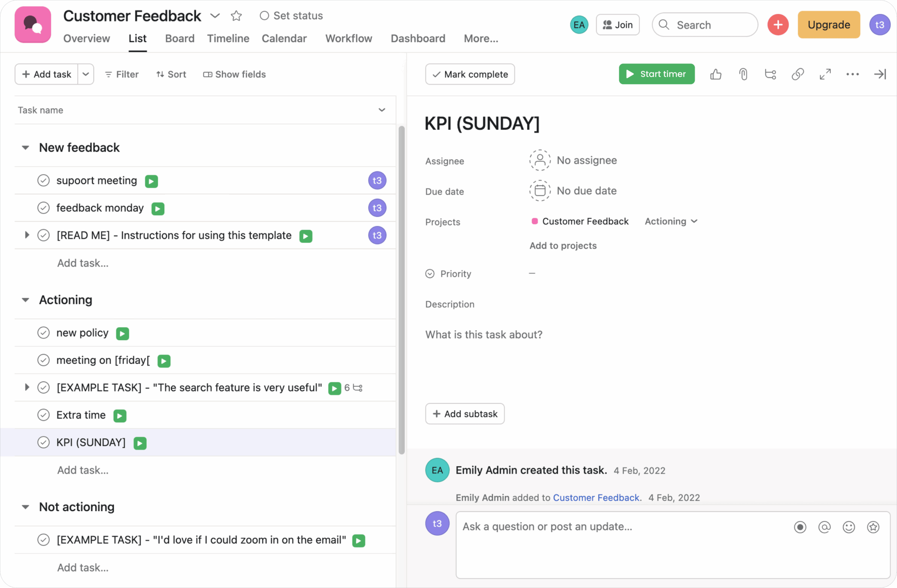Check off the supoort meeting task
The width and height of the screenshot is (897, 588).
click(x=44, y=180)
